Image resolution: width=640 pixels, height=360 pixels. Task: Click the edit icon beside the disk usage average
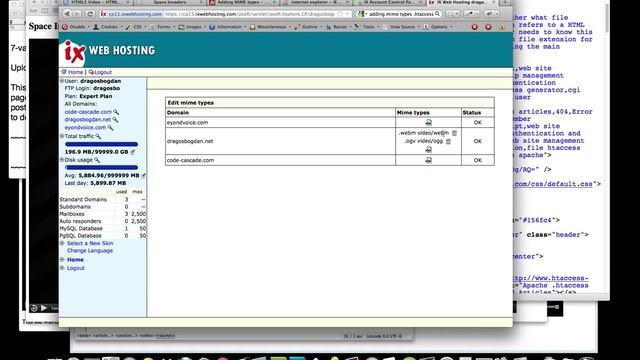(143, 176)
